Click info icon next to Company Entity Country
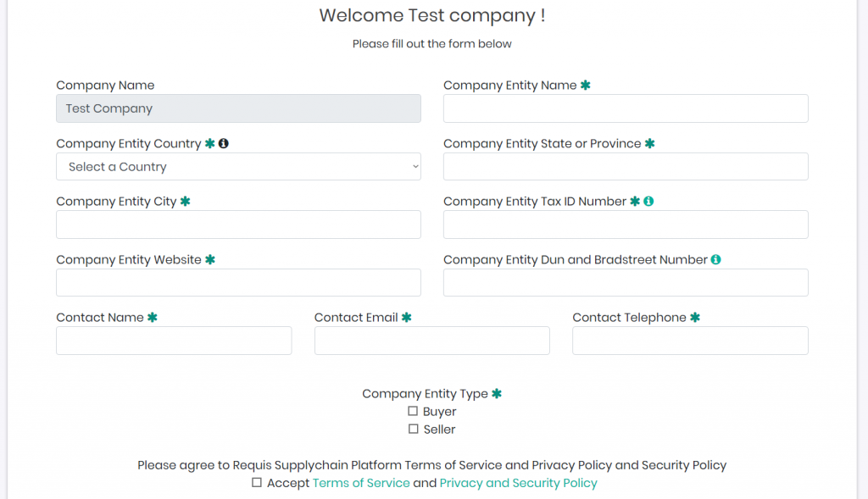 click(x=224, y=144)
